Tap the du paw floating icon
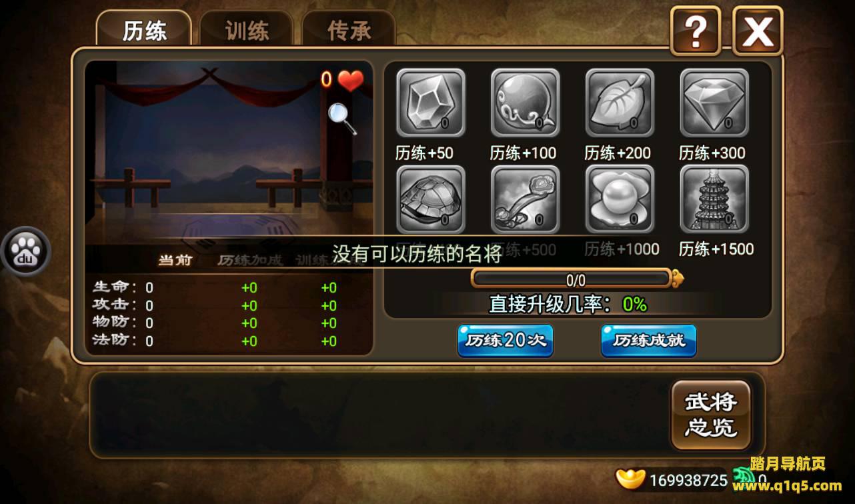855x504 pixels. click(25, 251)
